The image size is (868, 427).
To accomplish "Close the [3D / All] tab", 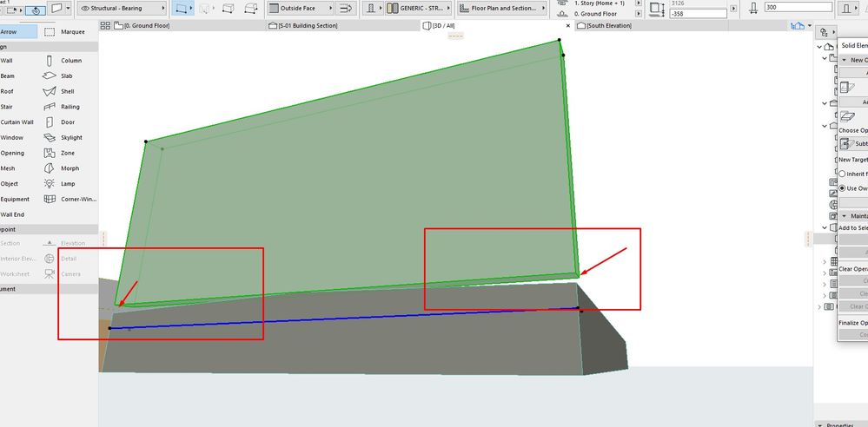I will point(568,25).
